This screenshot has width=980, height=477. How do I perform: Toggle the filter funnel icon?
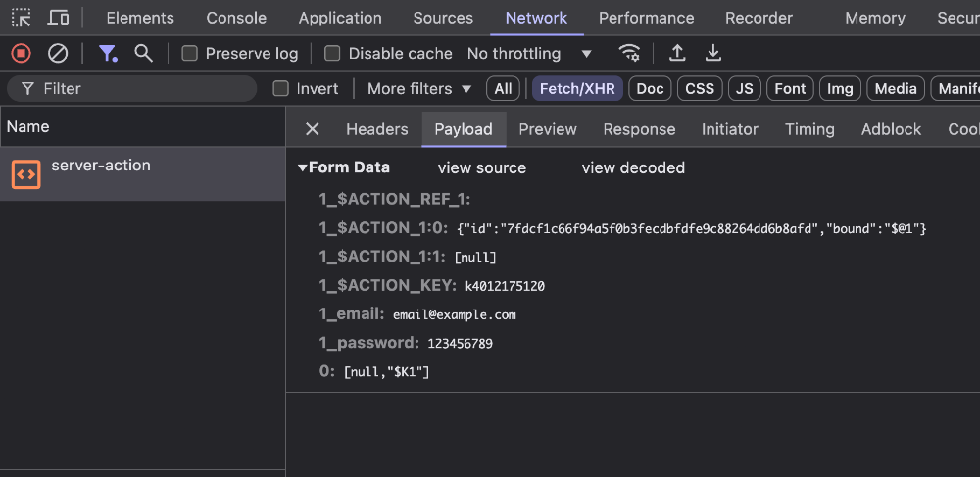point(107,53)
